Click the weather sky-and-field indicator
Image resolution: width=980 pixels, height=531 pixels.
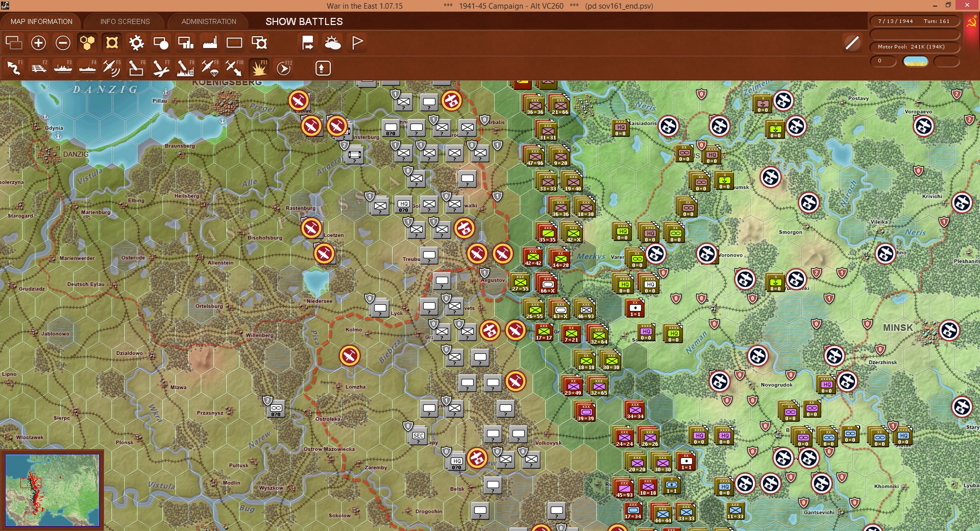click(x=916, y=61)
